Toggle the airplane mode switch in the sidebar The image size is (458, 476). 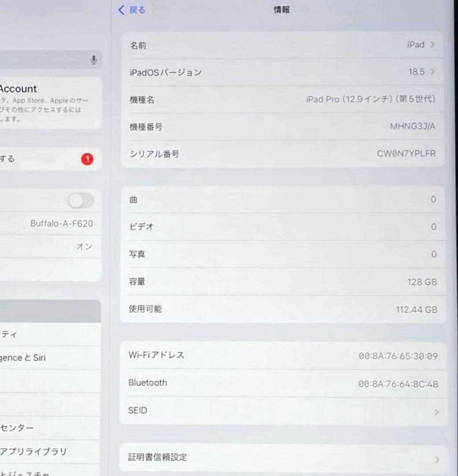tap(80, 201)
